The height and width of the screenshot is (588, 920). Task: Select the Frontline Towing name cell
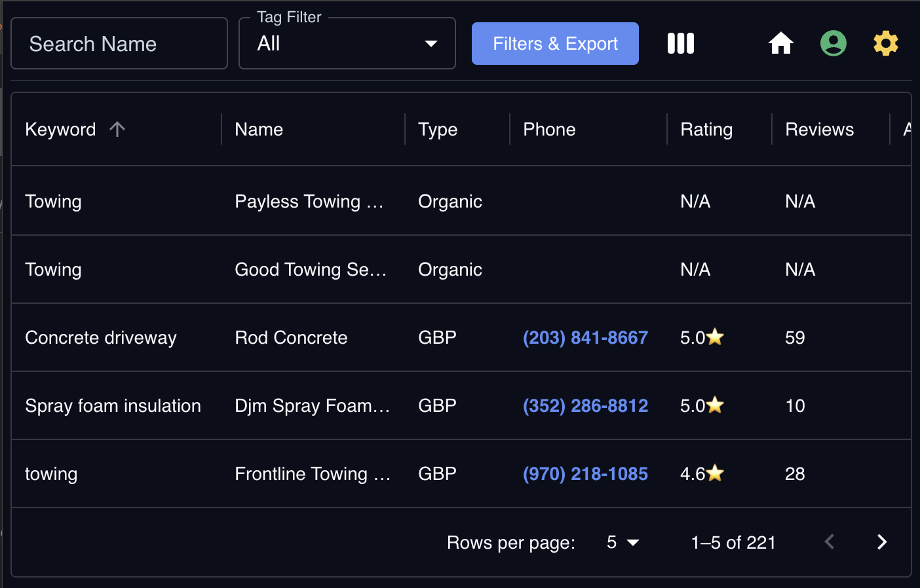[x=313, y=474]
